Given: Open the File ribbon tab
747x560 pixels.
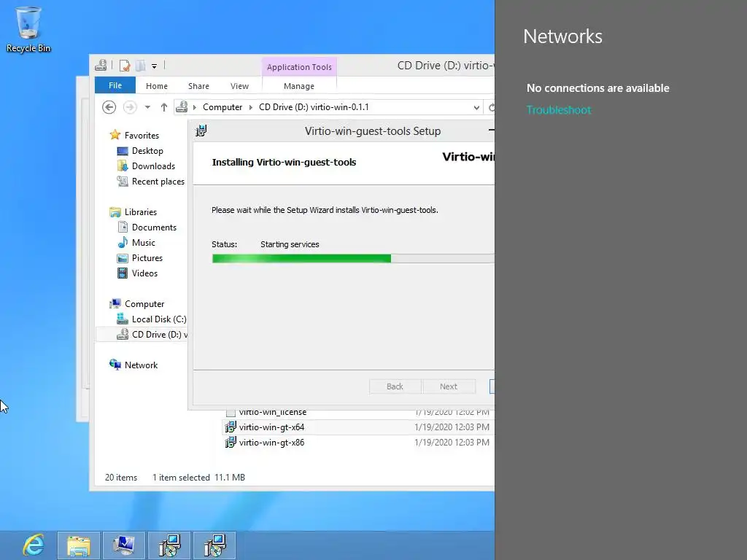Looking at the screenshot, I should (x=115, y=85).
